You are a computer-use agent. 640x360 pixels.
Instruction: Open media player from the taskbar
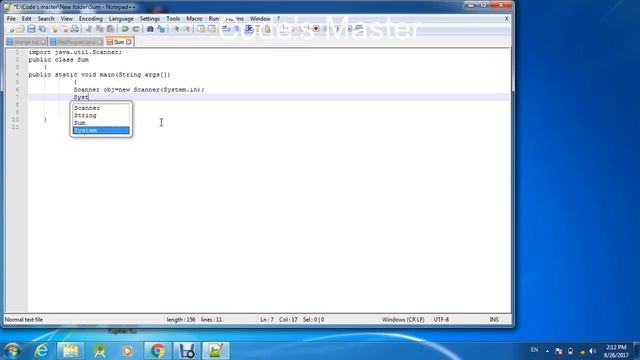[127, 351]
